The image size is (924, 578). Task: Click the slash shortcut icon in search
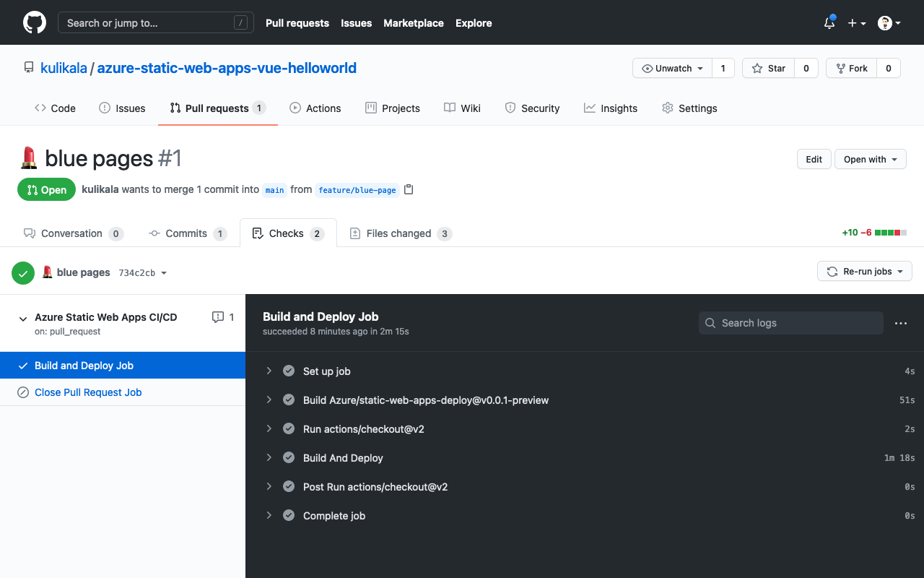tap(240, 23)
